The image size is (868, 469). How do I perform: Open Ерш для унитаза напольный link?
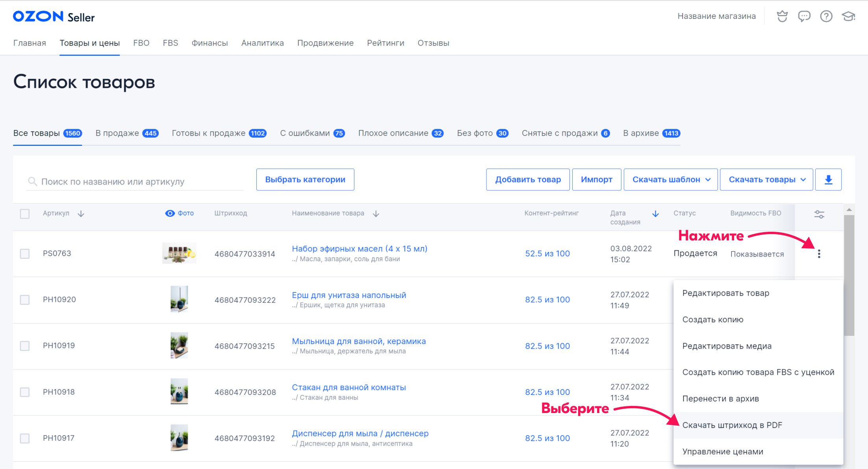349,295
